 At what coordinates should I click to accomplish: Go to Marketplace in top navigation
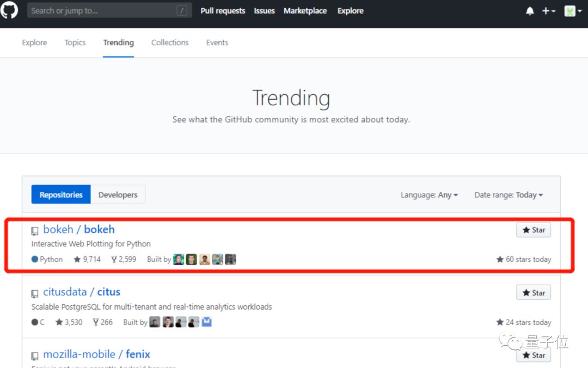tap(305, 11)
